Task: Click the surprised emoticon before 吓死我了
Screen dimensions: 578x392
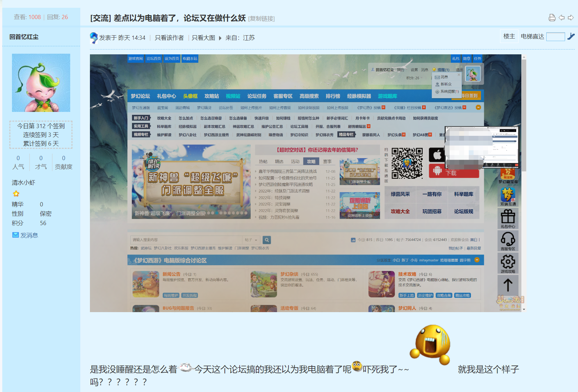Action: (357, 366)
